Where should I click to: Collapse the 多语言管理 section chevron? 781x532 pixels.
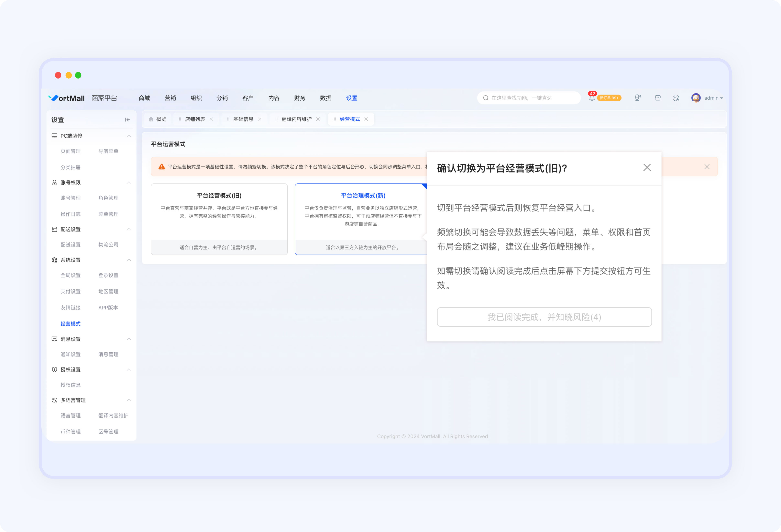(129, 400)
